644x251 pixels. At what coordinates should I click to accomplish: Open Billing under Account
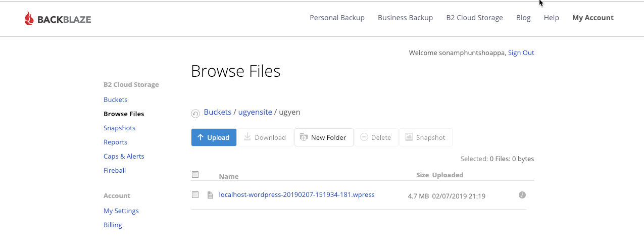tap(113, 225)
